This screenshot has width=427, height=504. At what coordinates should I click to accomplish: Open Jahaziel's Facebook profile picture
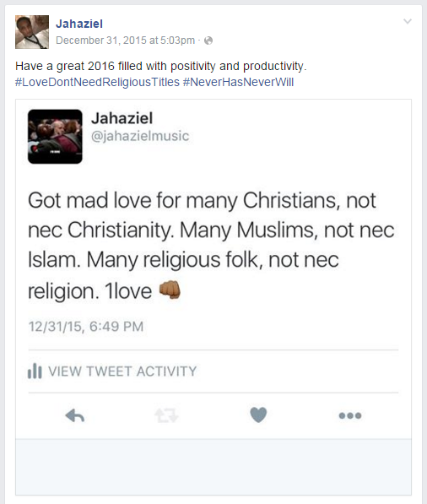(32, 32)
